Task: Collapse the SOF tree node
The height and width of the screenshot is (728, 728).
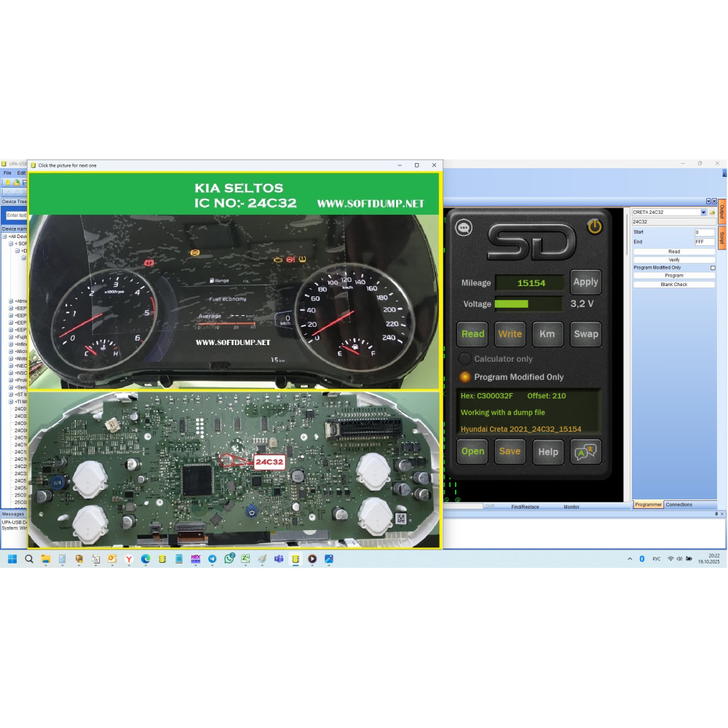Action: pyautogui.click(x=11, y=243)
